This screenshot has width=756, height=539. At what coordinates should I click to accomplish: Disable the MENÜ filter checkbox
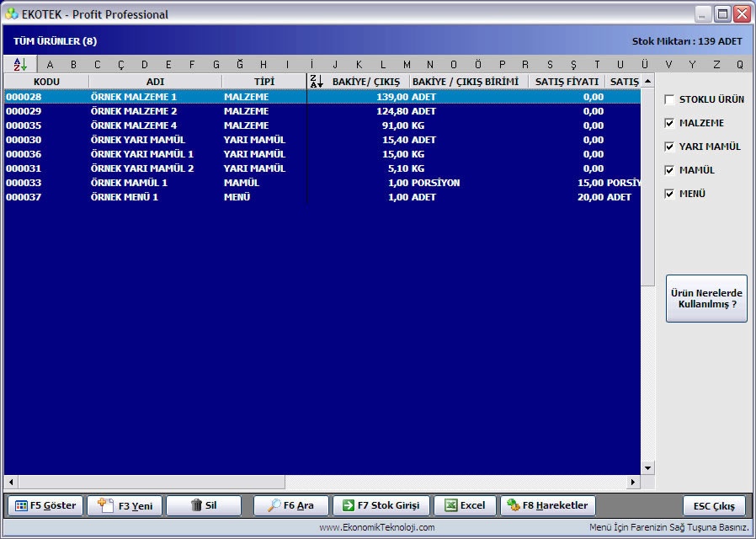pos(669,194)
